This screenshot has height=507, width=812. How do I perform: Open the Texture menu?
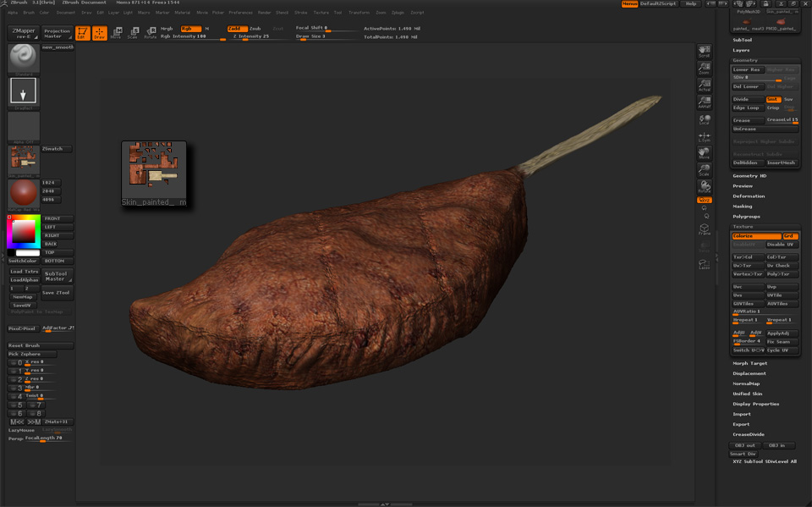(x=321, y=13)
